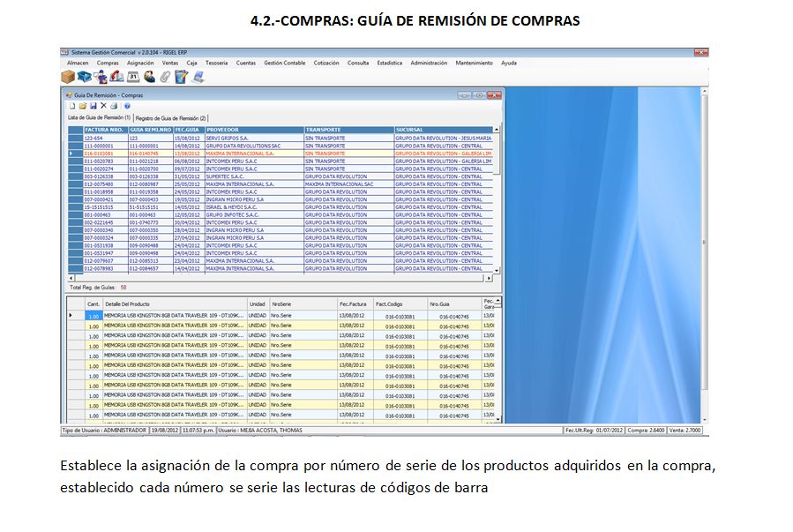Select the Lista de Guía de Remisión tab
This screenshot has width=793, height=532.
100,117
